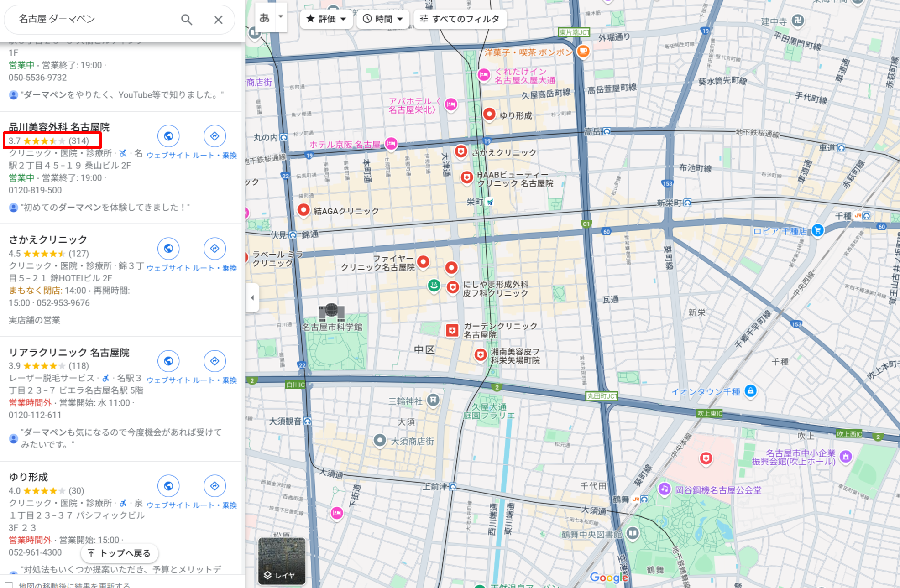Get directions icon for リアラクリニック 名古屋院
900x588 pixels.
215,361
